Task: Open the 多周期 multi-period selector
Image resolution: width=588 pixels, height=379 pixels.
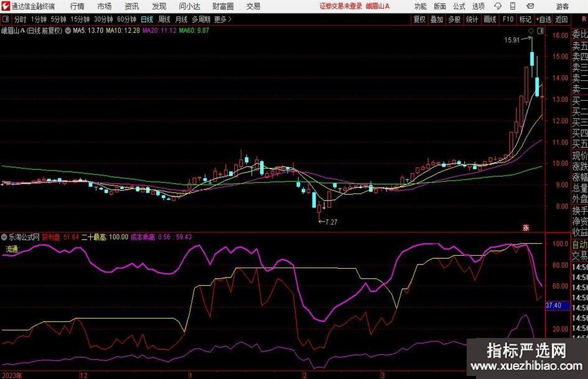Action: coord(200,19)
